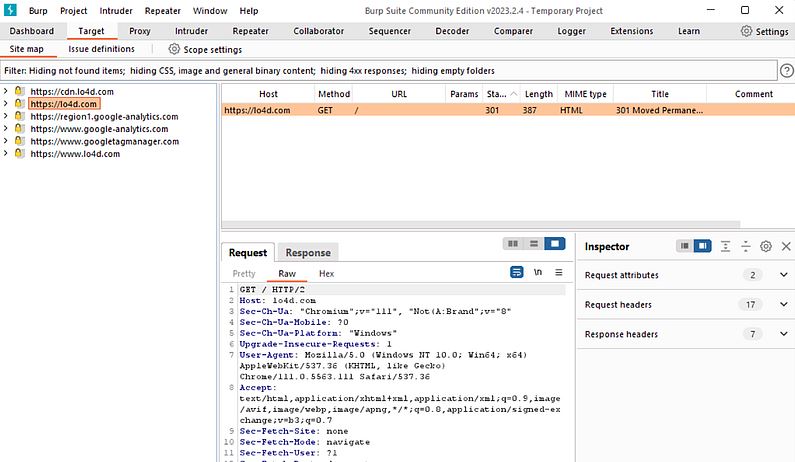Switch to the Collaborator tab
Viewport: 795px width, 462px height.
[x=318, y=31]
